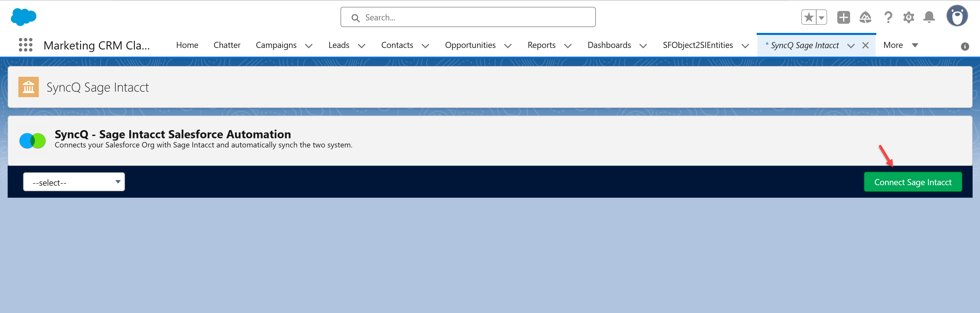Image resolution: width=980 pixels, height=313 pixels.
Task: Open the Setup gear icon
Action: point(909,17)
